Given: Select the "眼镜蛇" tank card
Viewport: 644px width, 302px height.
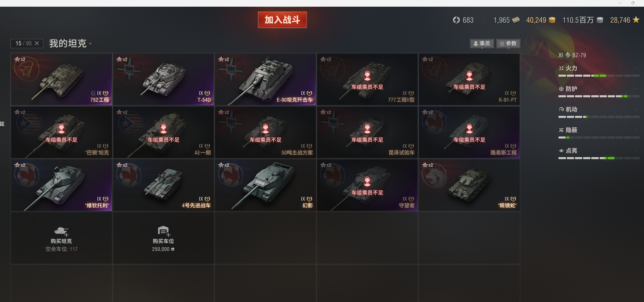Looking at the screenshot, I should point(469,185).
